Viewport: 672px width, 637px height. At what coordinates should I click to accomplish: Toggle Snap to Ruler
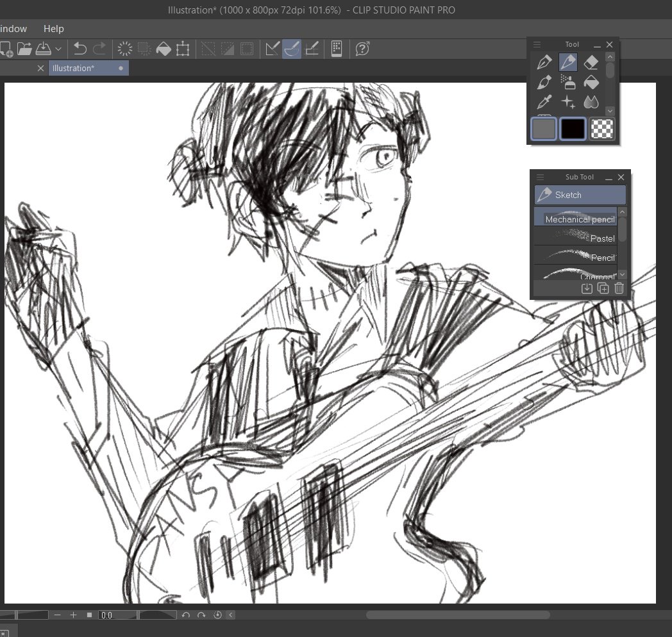272,49
